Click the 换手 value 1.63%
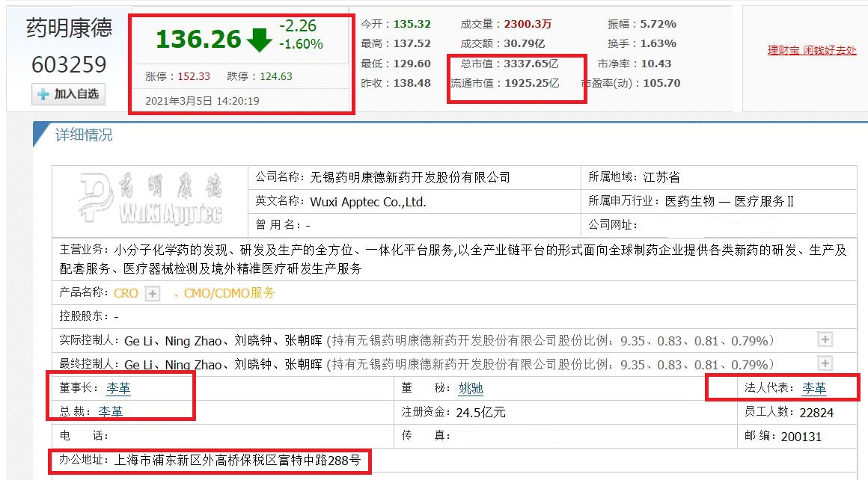Screen dimensions: 868x480 (x=658, y=43)
